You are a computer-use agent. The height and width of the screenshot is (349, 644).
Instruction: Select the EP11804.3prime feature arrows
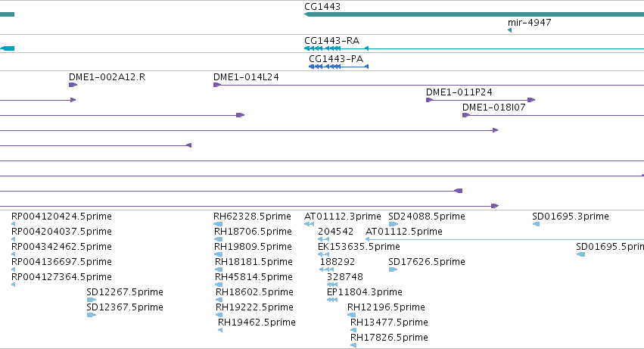(x=332, y=300)
